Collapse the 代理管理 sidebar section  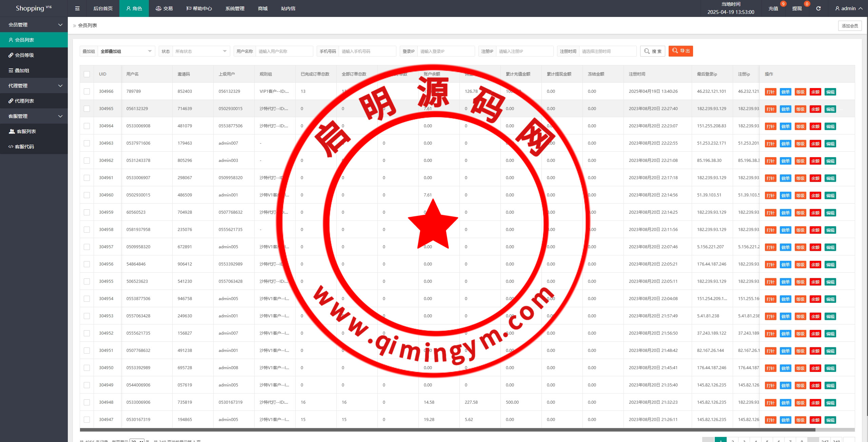click(x=34, y=86)
